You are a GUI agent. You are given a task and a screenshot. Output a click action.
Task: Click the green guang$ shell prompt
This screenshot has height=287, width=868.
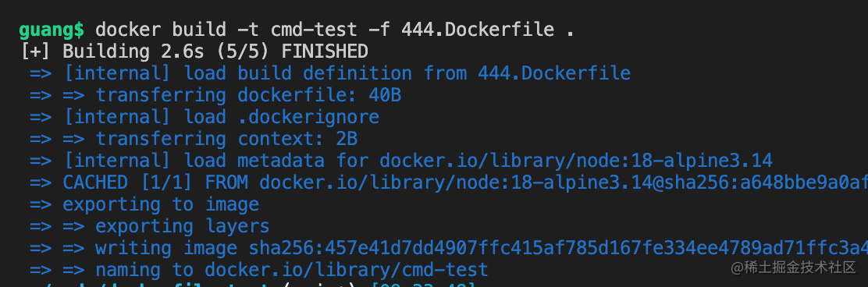(x=52, y=30)
